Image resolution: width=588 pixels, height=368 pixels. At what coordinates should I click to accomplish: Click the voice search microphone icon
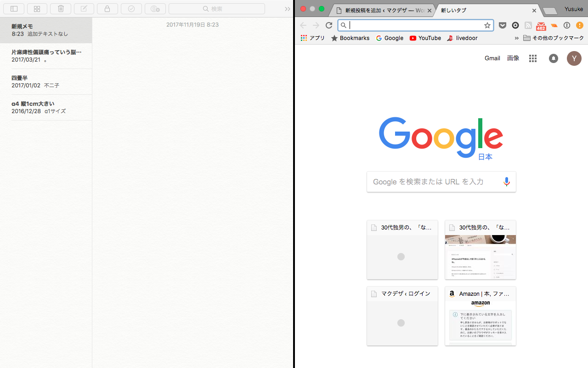click(506, 182)
